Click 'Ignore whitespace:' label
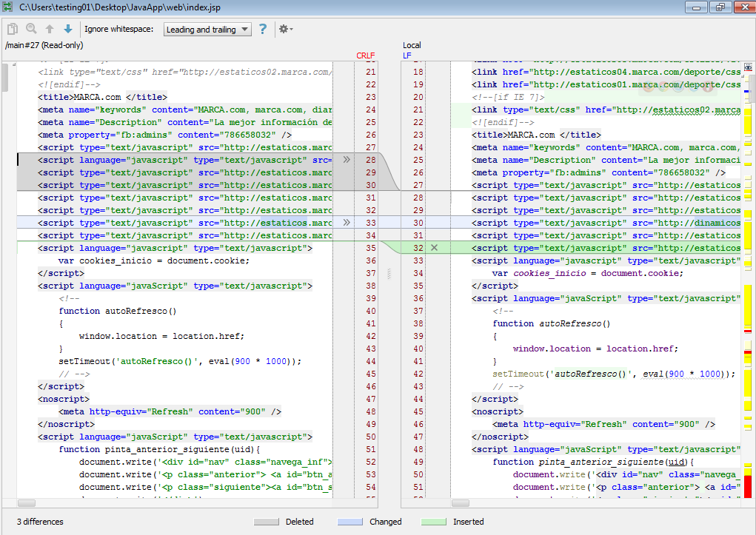Screen dimensions: 756x535 pos(119,29)
